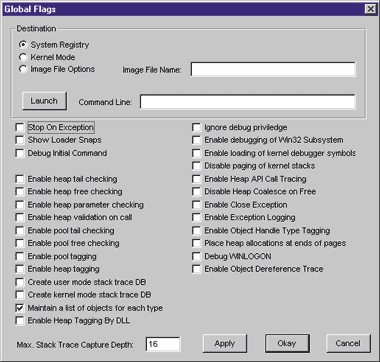Screen dimensions: 380x362
Task: Check Enable pool free checking
Action: coord(20,243)
